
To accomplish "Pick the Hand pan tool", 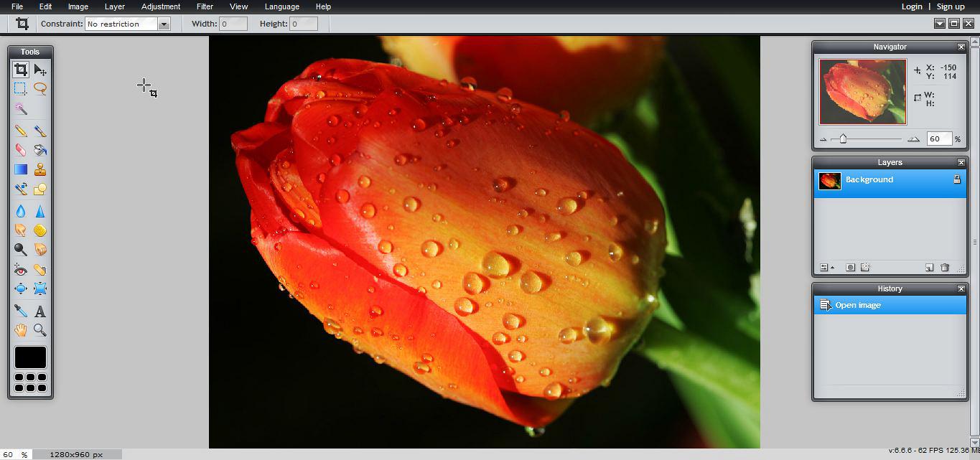I will [x=21, y=330].
